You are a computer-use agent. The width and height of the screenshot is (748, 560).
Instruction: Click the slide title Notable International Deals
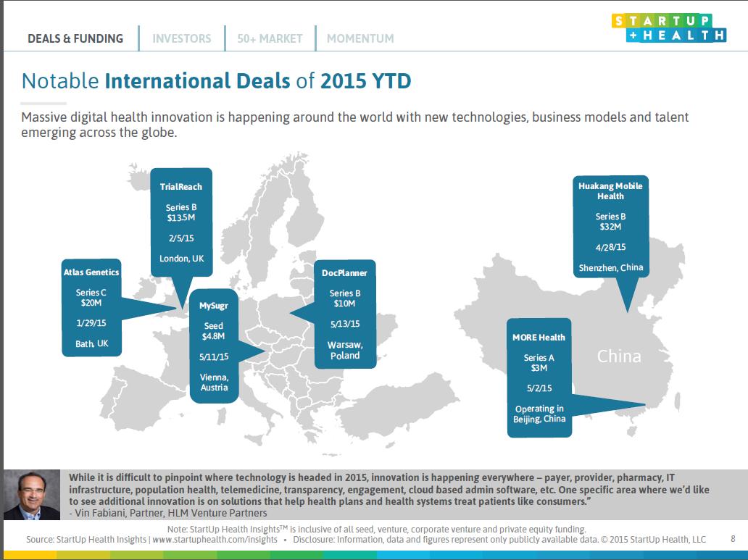coord(216,80)
